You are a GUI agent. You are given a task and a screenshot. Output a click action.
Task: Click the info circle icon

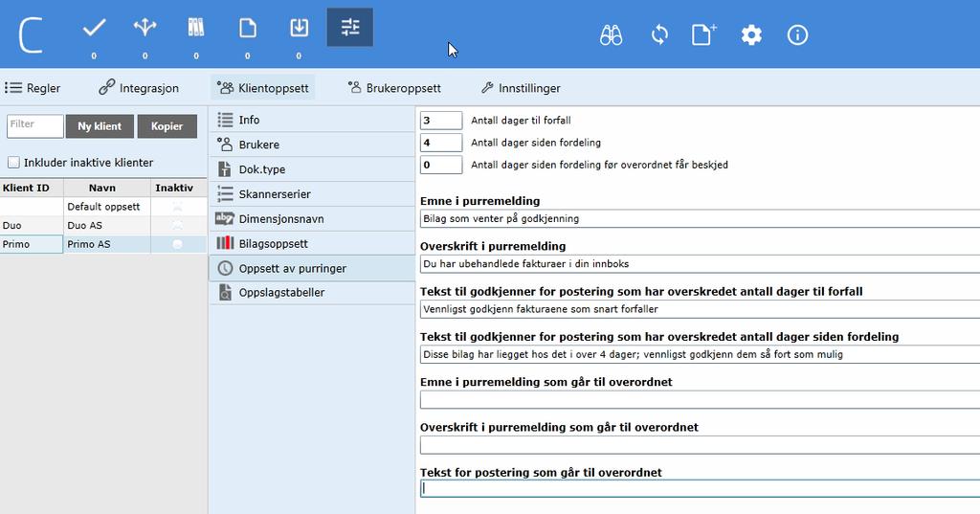click(x=797, y=35)
